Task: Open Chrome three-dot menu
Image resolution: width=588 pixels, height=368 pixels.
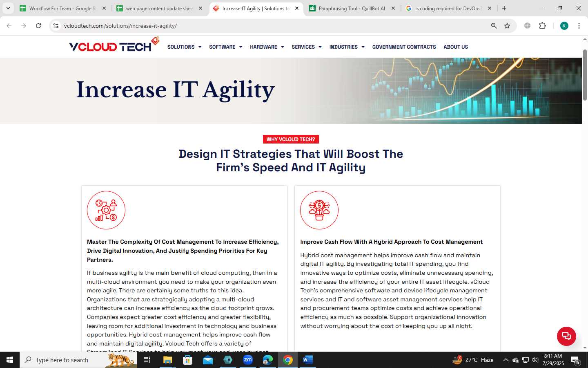Action: 579,26
